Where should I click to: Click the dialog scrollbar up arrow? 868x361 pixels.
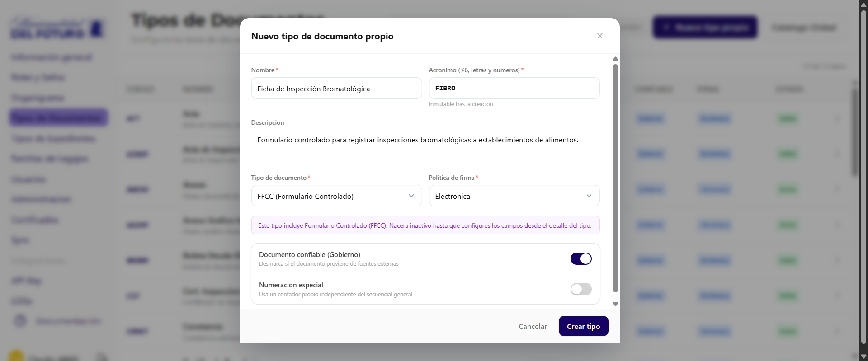(x=615, y=59)
